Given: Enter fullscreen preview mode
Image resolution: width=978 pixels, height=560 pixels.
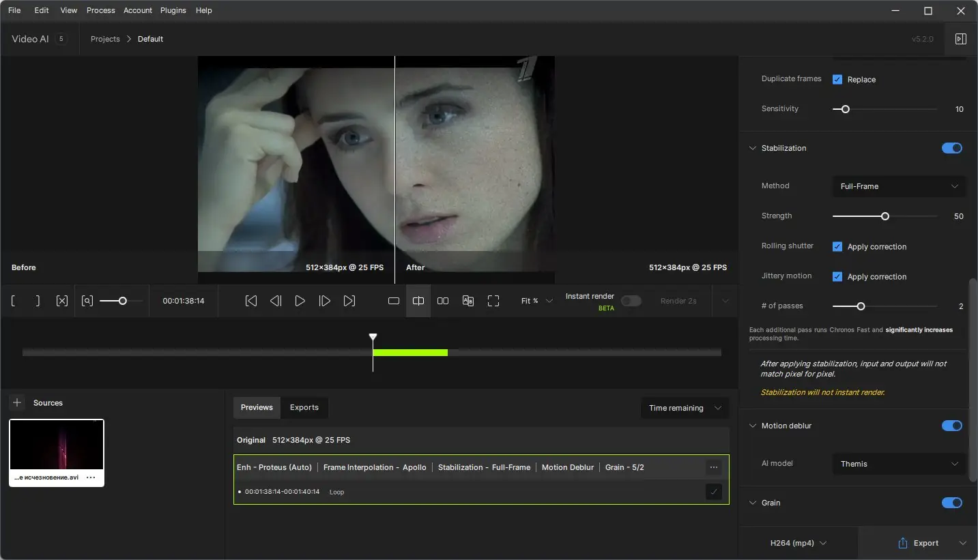Looking at the screenshot, I should click(x=493, y=301).
